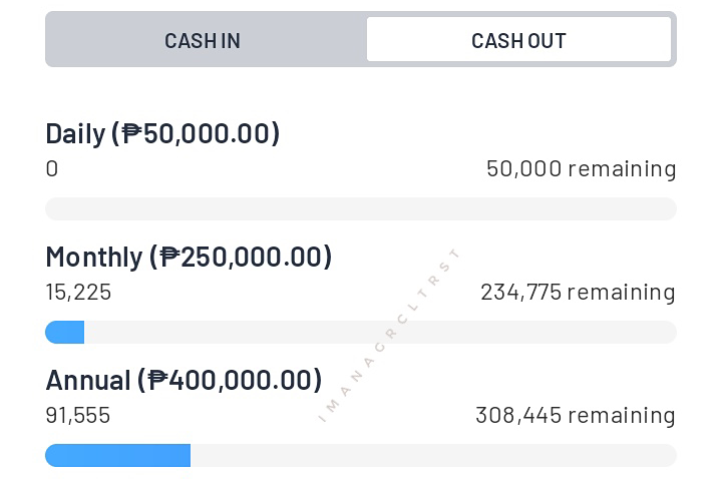The width and height of the screenshot is (719, 480).
Task: Click the peso sign in the Annual heading
Action: pos(158,380)
